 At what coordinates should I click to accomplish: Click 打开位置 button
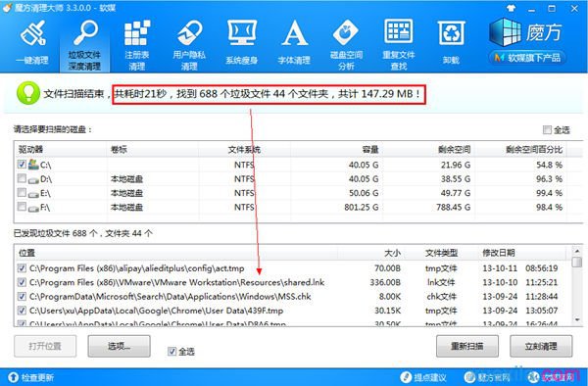[45, 346]
